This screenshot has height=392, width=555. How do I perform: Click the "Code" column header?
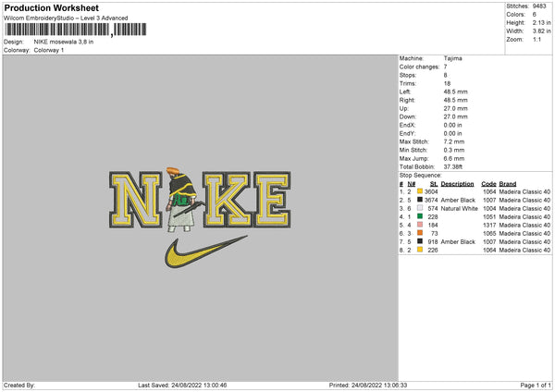[488, 184]
